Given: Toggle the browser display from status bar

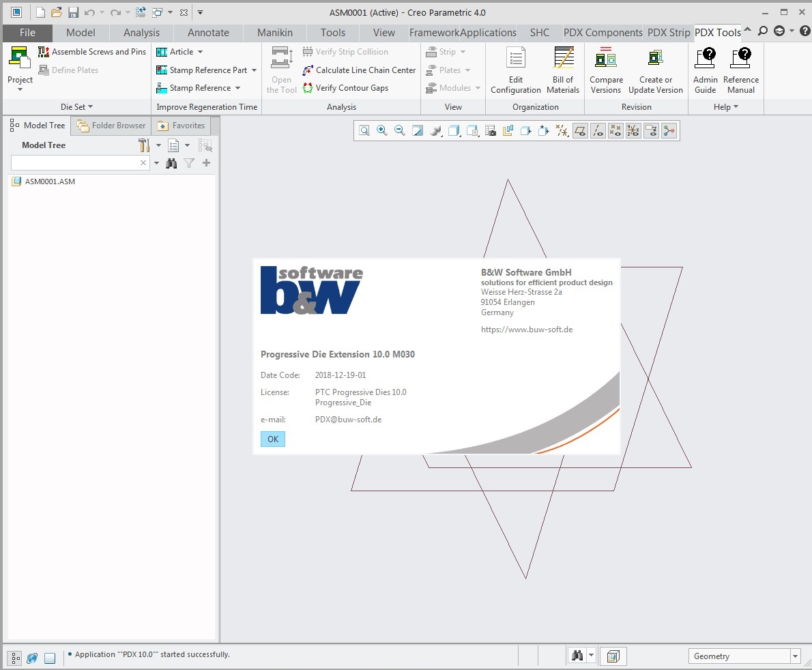Looking at the screenshot, I should (x=32, y=658).
